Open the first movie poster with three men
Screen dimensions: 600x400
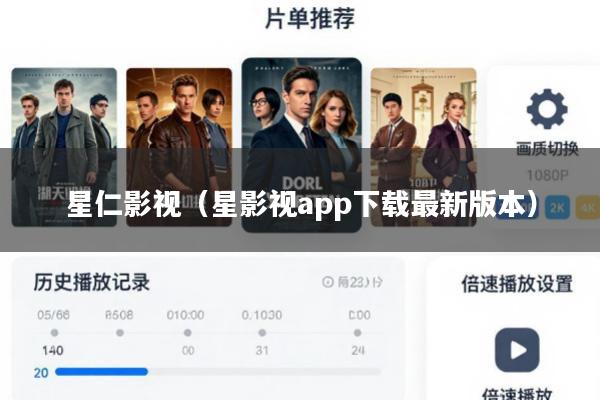(64, 147)
